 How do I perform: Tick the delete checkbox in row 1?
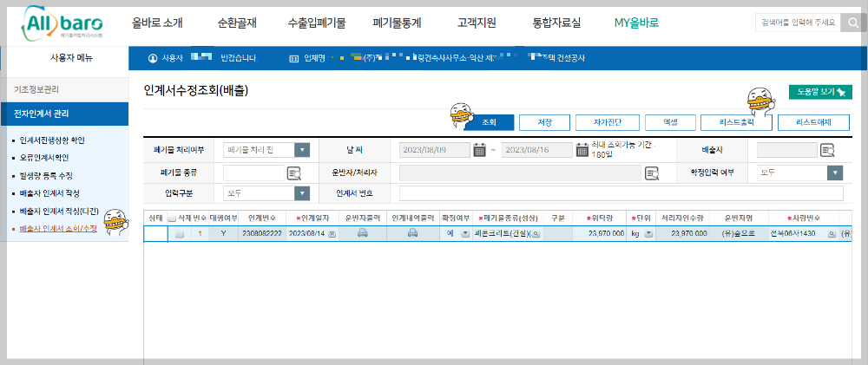point(180,234)
